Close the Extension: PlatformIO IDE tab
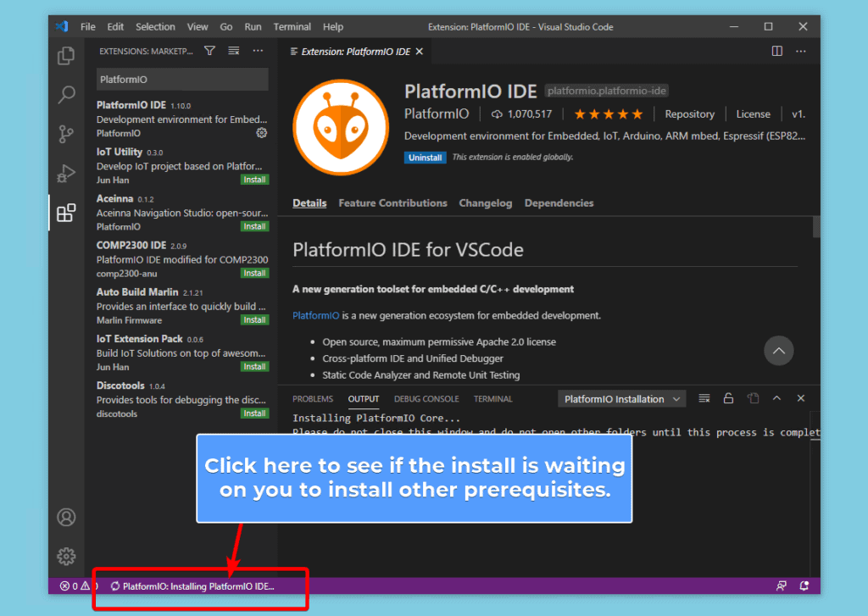The width and height of the screenshot is (868, 616). pos(420,52)
